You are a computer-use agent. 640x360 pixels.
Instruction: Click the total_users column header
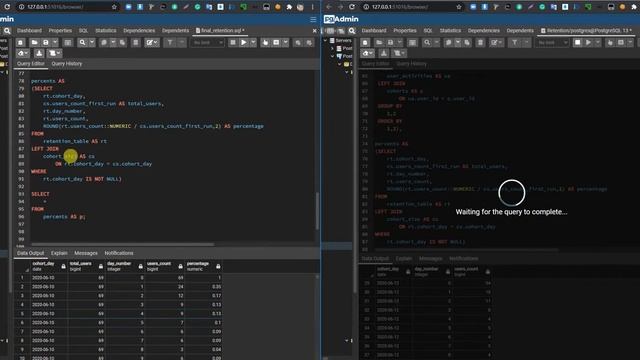tap(87, 266)
